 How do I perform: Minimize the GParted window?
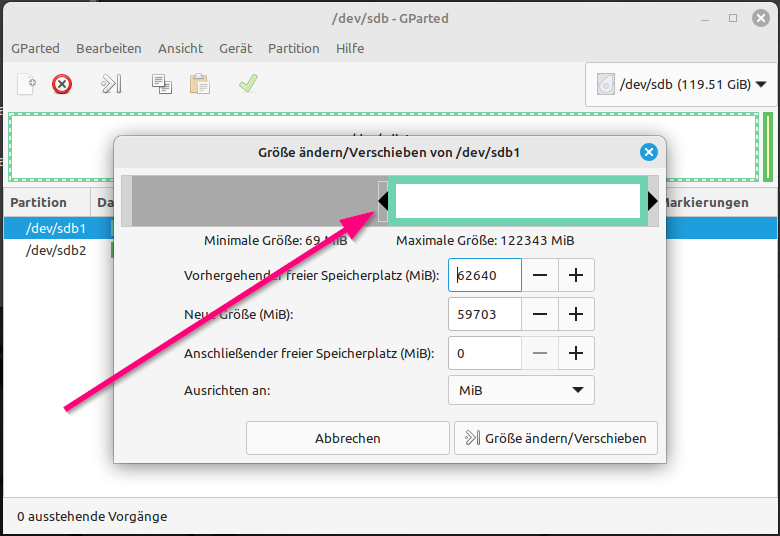point(704,19)
